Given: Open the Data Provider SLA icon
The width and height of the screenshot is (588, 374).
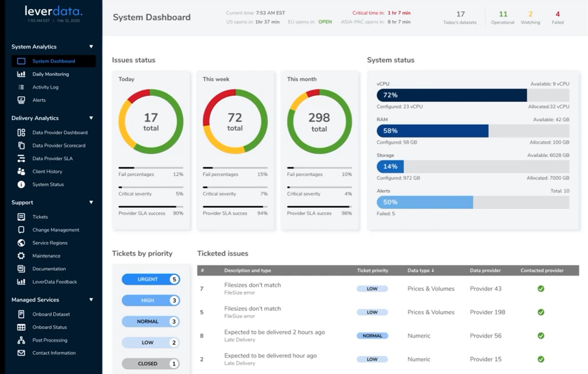Looking at the screenshot, I should (x=21, y=158).
